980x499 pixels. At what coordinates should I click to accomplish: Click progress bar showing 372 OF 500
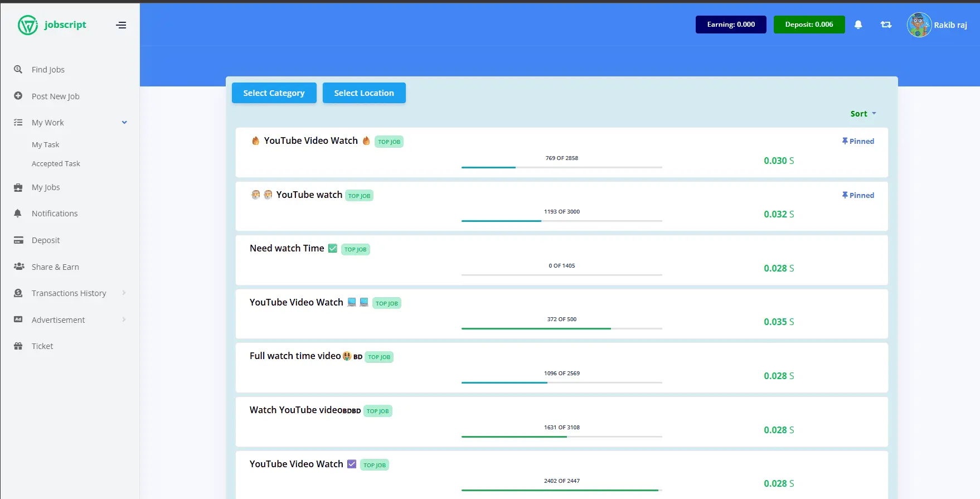click(x=562, y=328)
